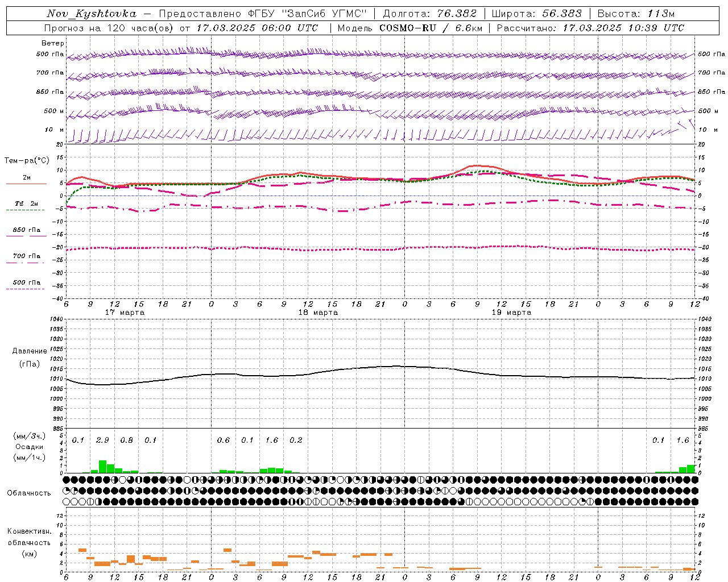Select the '500 м' wind level label on left
728x582 pixels.
54,111
